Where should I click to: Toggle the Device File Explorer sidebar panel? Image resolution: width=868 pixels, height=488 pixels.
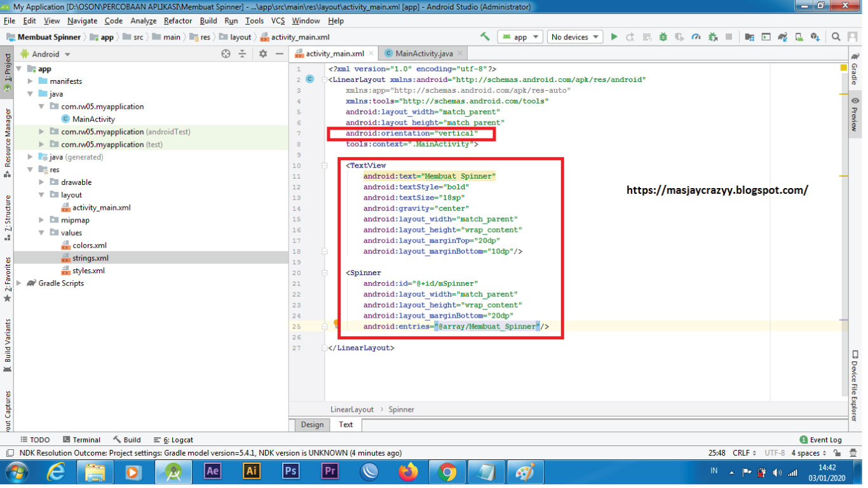855,385
